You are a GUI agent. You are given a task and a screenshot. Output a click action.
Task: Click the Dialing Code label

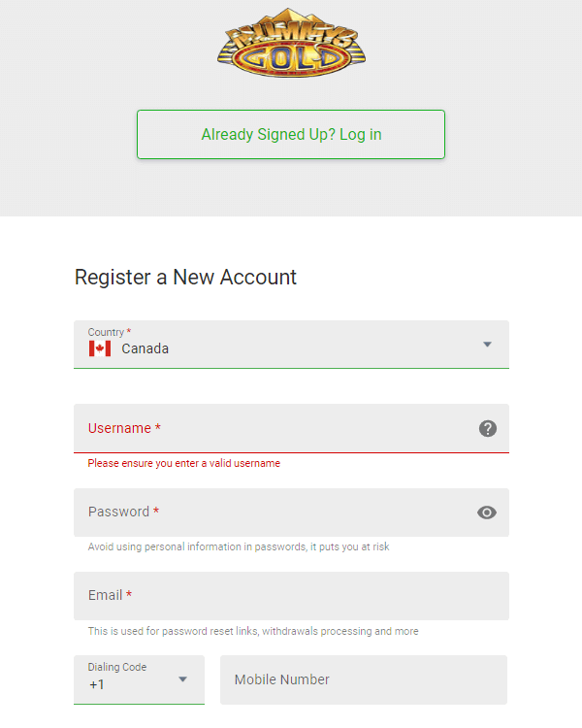[x=117, y=667]
